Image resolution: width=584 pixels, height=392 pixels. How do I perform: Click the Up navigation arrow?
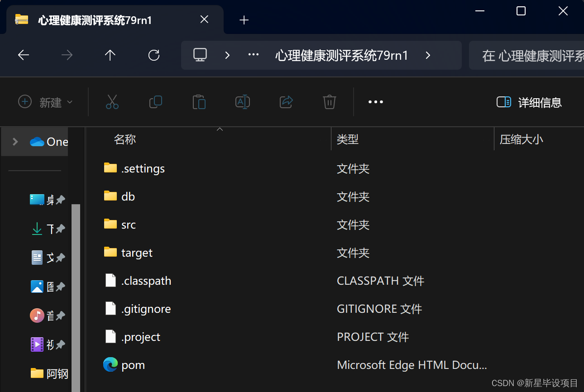110,55
